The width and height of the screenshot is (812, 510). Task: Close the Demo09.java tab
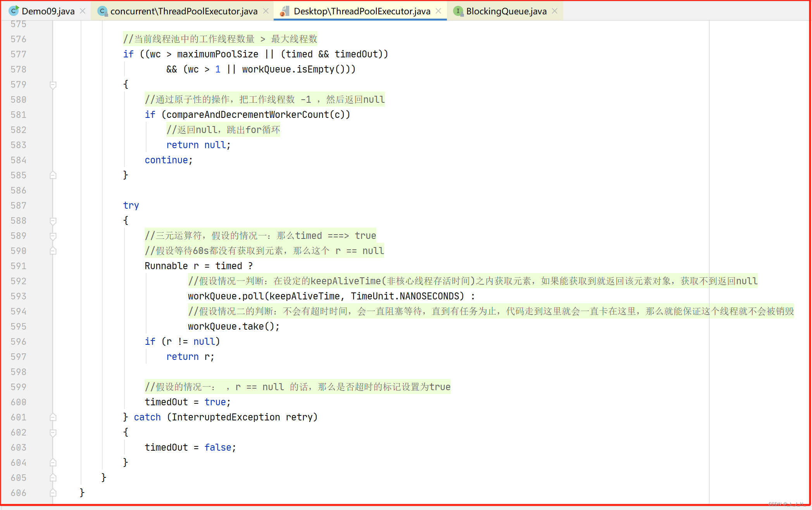pyautogui.click(x=83, y=11)
